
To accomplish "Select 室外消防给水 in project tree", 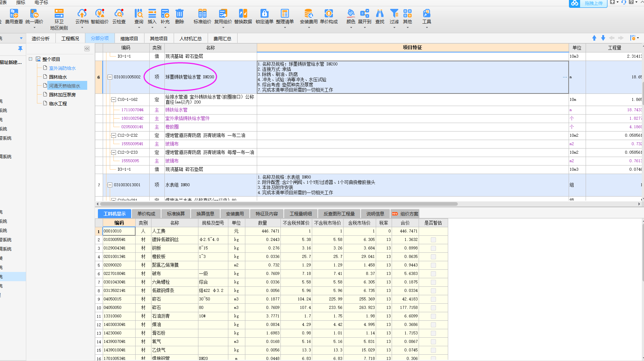I will tap(62, 68).
